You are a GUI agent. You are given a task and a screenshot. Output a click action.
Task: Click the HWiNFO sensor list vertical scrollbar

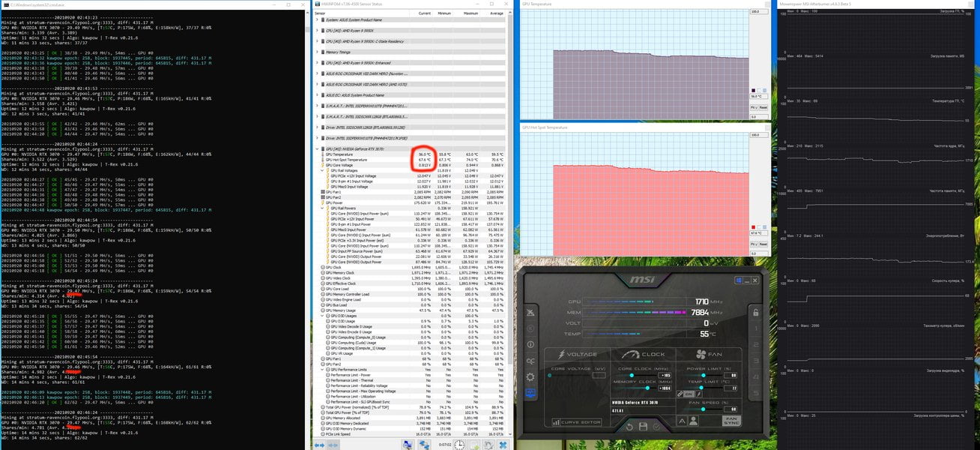coord(511,225)
